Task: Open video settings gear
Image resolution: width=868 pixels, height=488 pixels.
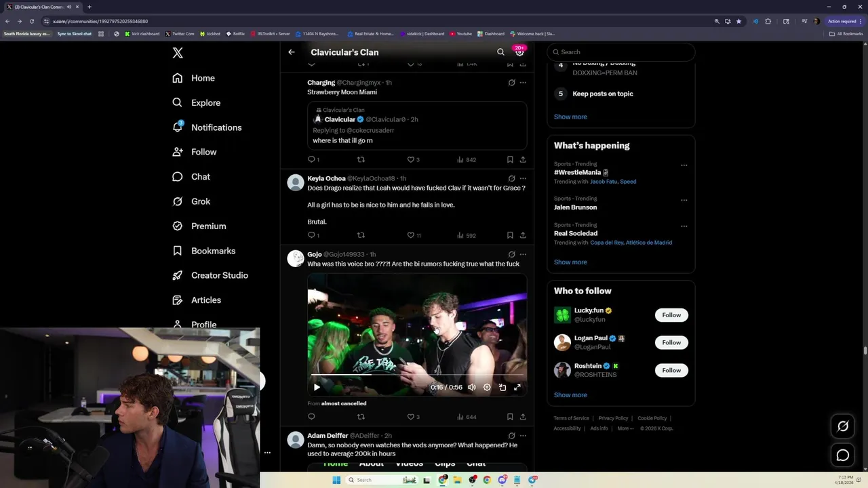Action: pos(487,388)
